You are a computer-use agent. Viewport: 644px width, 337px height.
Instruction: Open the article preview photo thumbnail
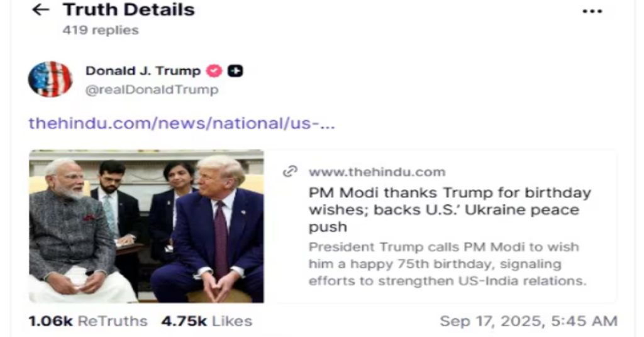(146, 226)
